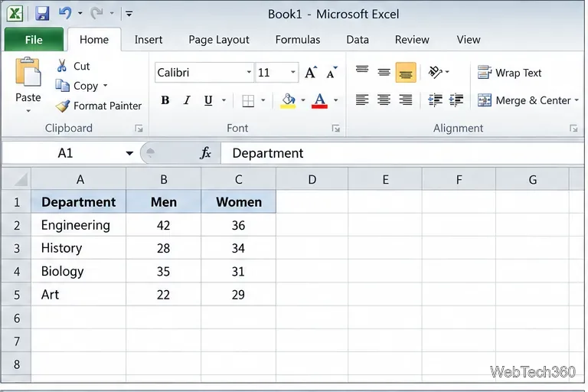588x392 pixels.
Task: Click the Name Box showing A1
Action: coord(65,153)
